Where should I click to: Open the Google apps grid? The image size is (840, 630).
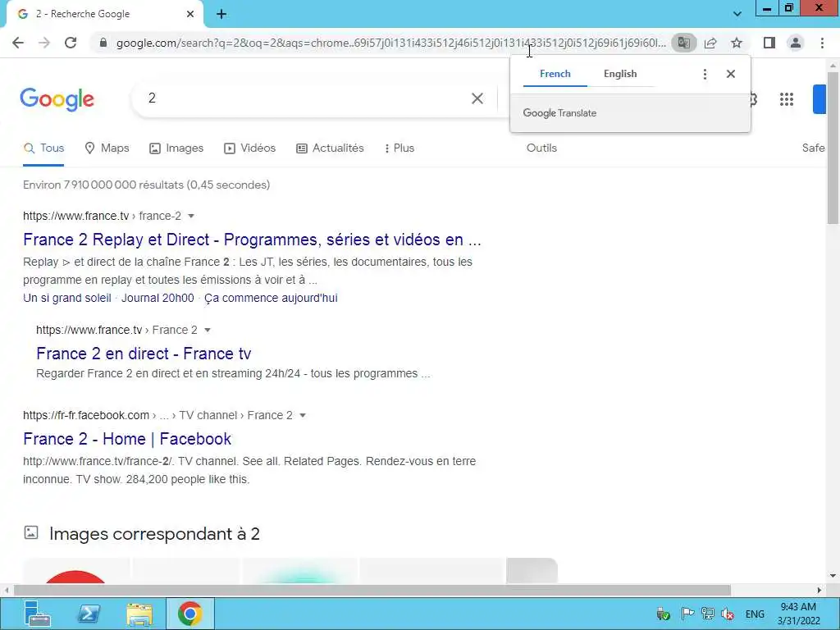787,99
